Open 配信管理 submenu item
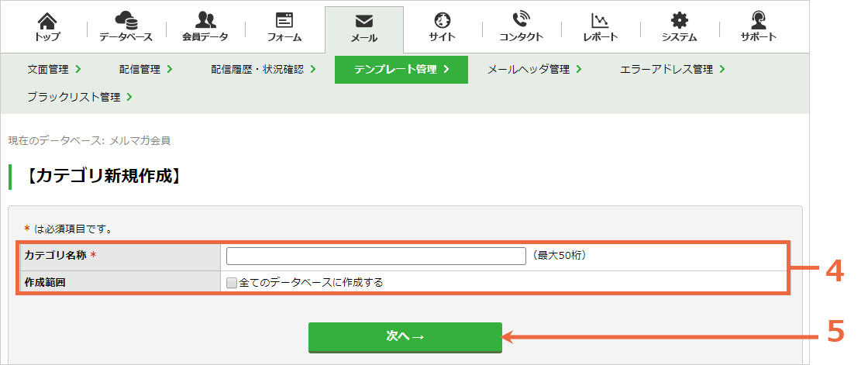868x365 pixels. pos(146,70)
